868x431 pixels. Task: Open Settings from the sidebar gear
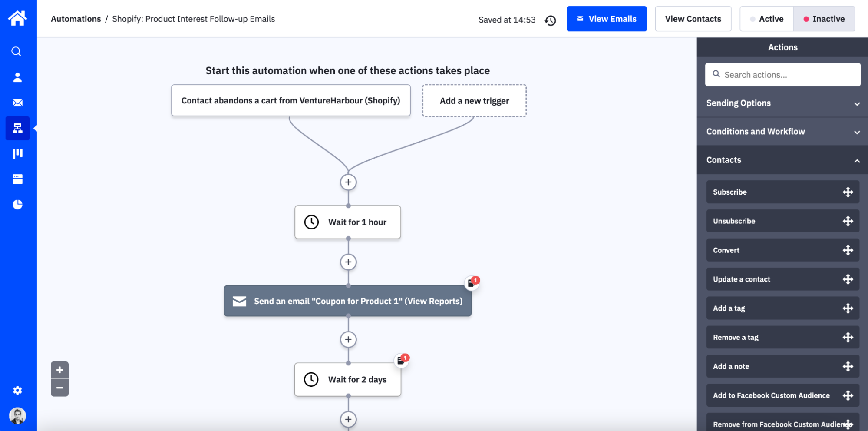coord(17,390)
